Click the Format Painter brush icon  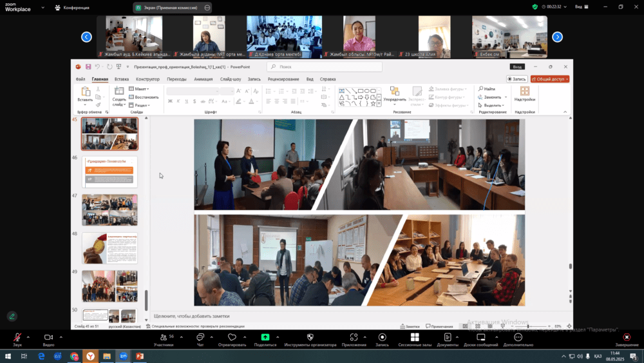pyautogui.click(x=98, y=105)
